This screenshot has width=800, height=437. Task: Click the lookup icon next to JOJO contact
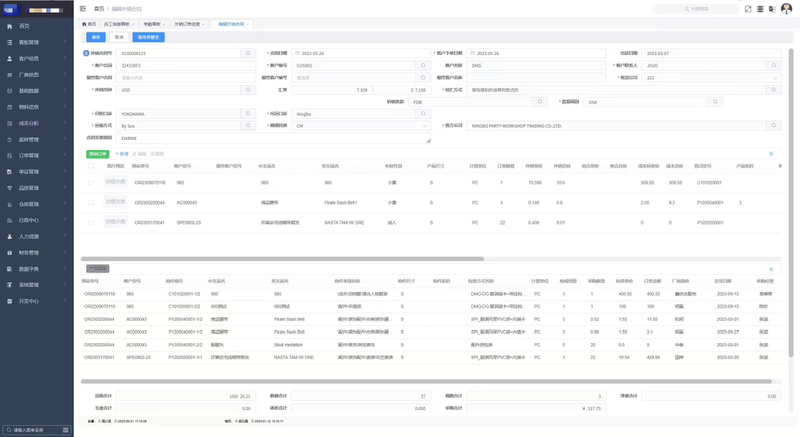tap(773, 65)
